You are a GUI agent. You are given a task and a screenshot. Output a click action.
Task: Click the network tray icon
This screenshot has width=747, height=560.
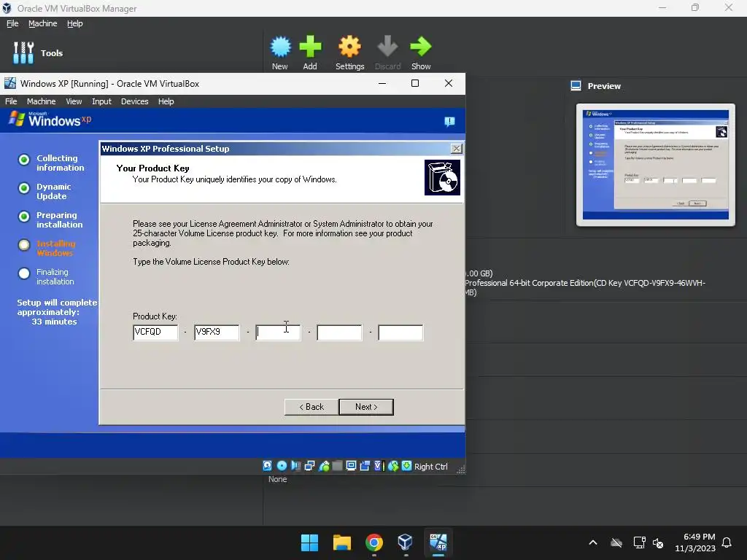(x=639, y=542)
